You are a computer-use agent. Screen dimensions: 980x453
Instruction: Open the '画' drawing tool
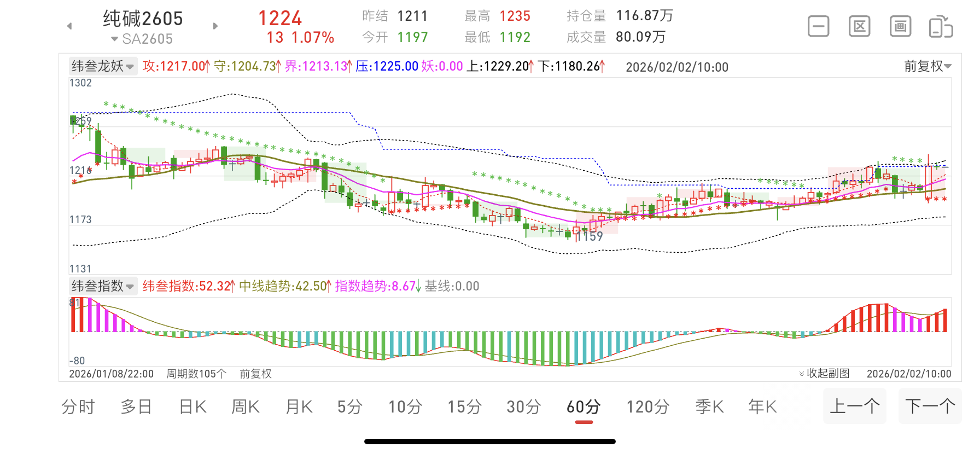900,26
